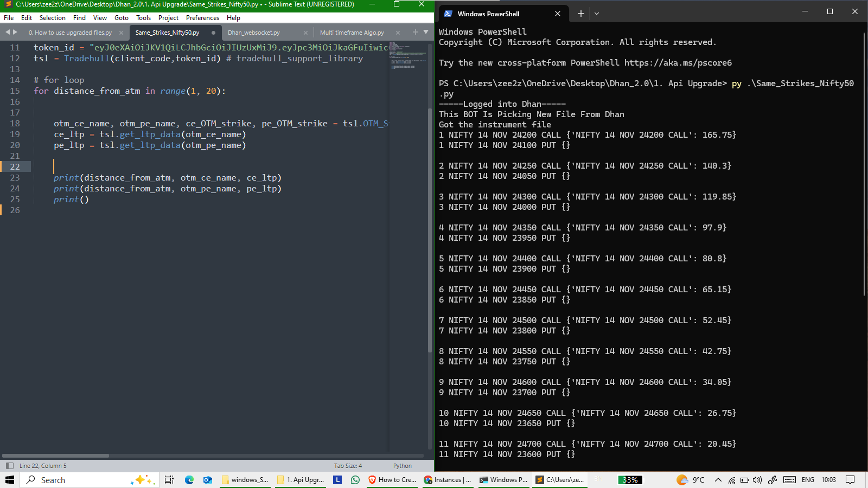
Task: Open the Sublime tab list dropdown arrow
Action: (426, 33)
